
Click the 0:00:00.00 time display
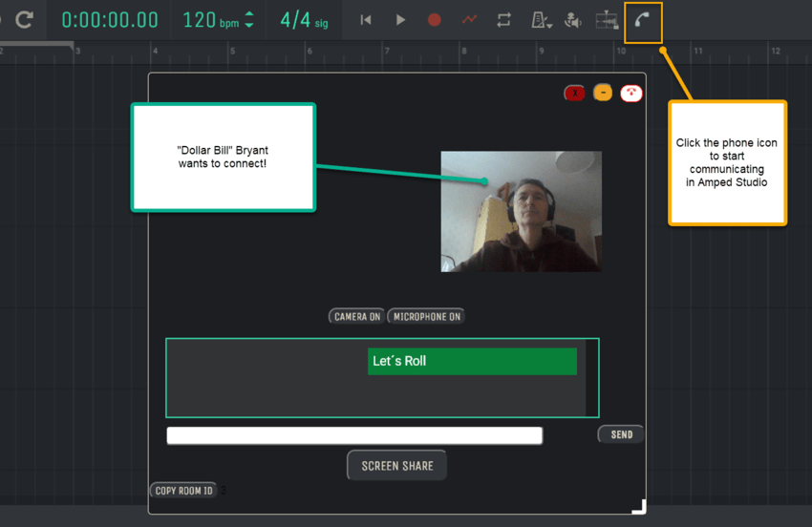coord(110,20)
